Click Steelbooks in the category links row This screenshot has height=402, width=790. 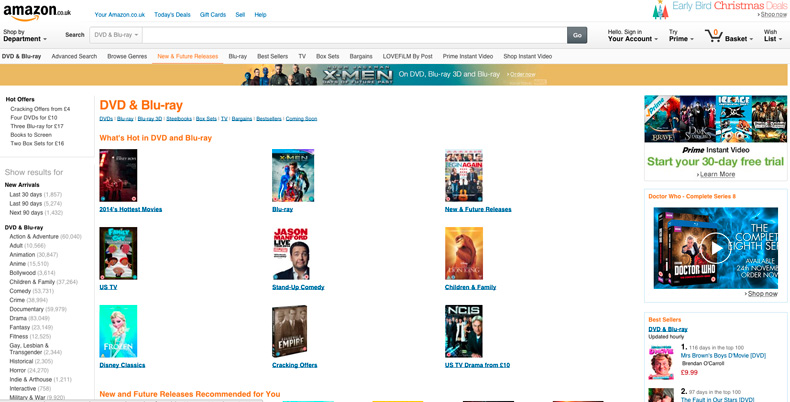coord(179,119)
